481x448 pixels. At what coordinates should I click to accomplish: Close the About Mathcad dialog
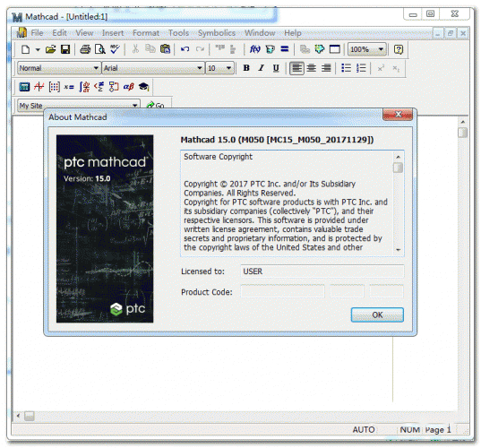click(x=398, y=114)
